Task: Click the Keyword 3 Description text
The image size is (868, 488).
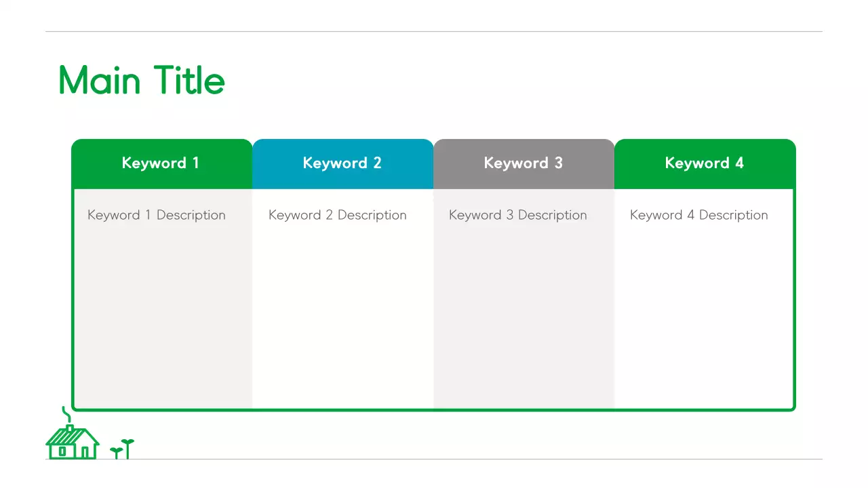Action: pyautogui.click(x=518, y=215)
